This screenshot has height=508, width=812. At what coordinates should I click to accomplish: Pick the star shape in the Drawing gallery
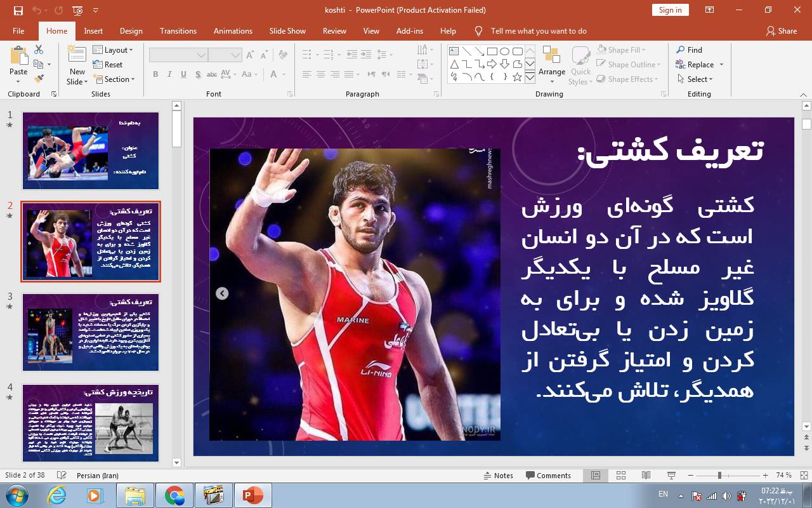point(517,77)
